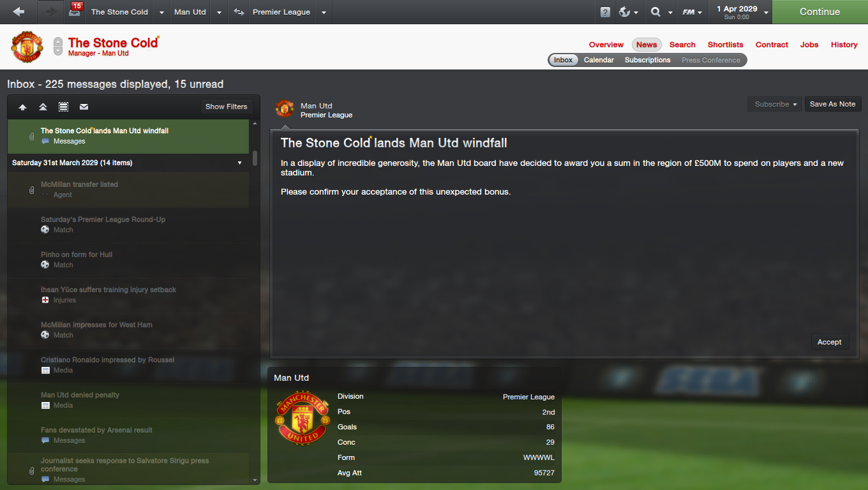Screen dimensions: 868x490
Task: Expand The Stone Cold dropdown arrow
Action: point(161,12)
